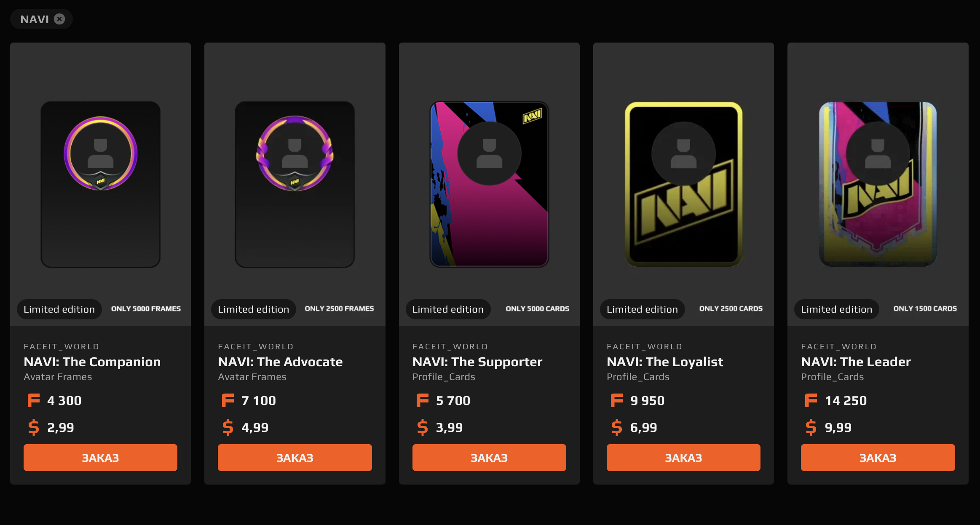Order NAVI: The Supporter profile card
The width and height of the screenshot is (980, 525).
point(489,458)
